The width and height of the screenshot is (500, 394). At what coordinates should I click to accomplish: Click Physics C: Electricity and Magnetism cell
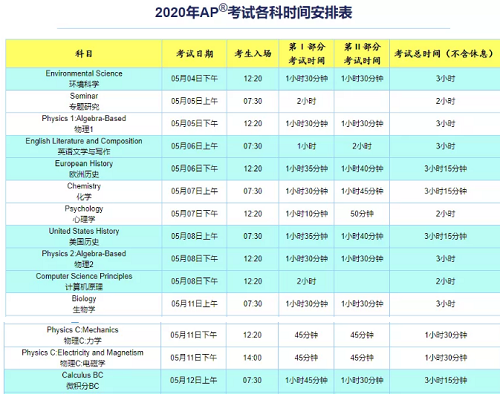coord(82,358)
